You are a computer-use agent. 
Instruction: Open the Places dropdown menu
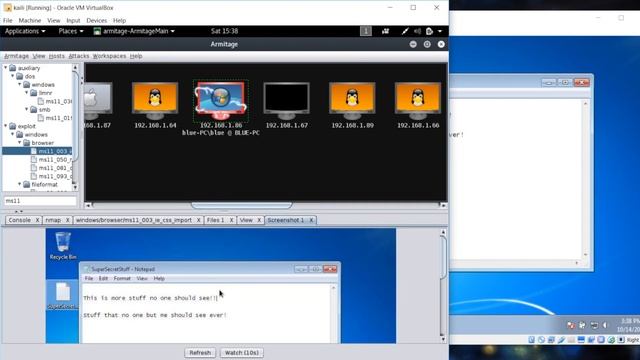point(71,31)
